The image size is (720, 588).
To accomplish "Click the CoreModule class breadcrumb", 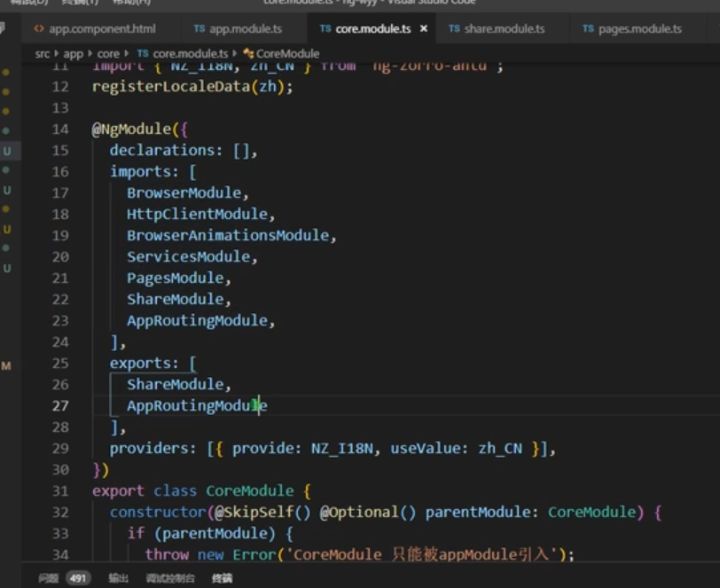I will pyautogui.click(x=287, y=54).
